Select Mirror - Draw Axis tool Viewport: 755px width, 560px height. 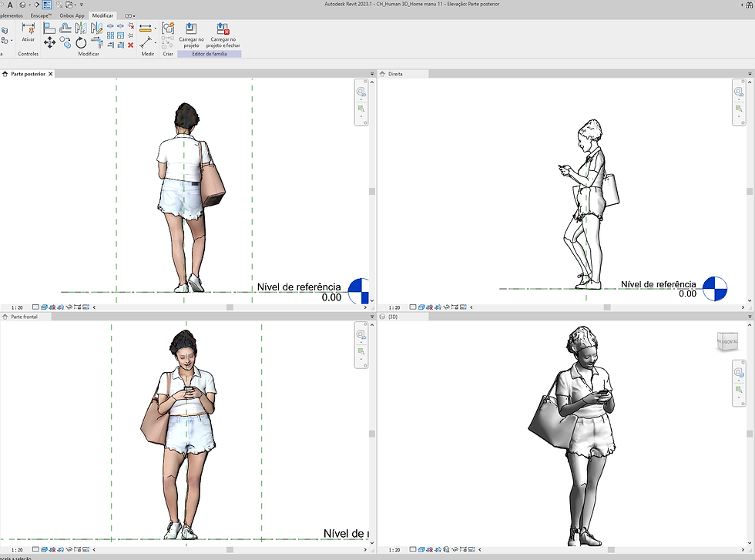coord(97,29)
